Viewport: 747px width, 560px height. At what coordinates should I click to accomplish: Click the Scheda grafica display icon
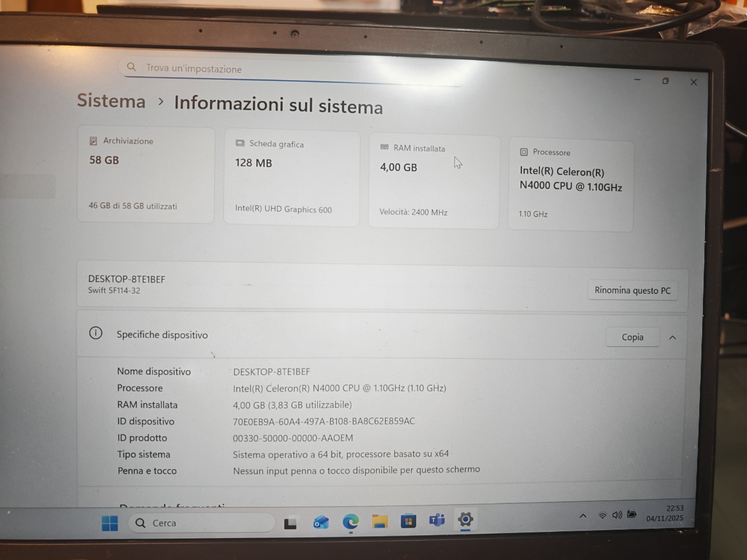click(240, 143)
